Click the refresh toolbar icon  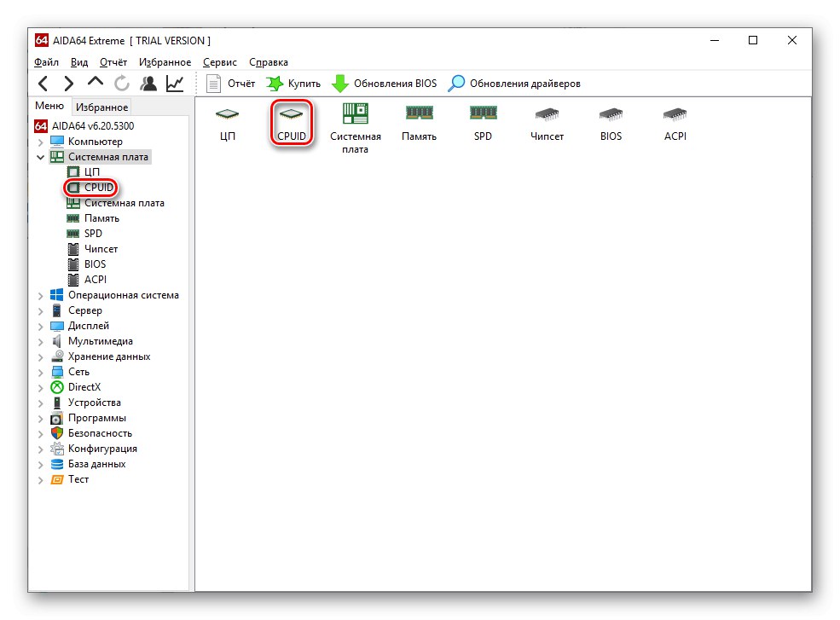coord(122,84)
